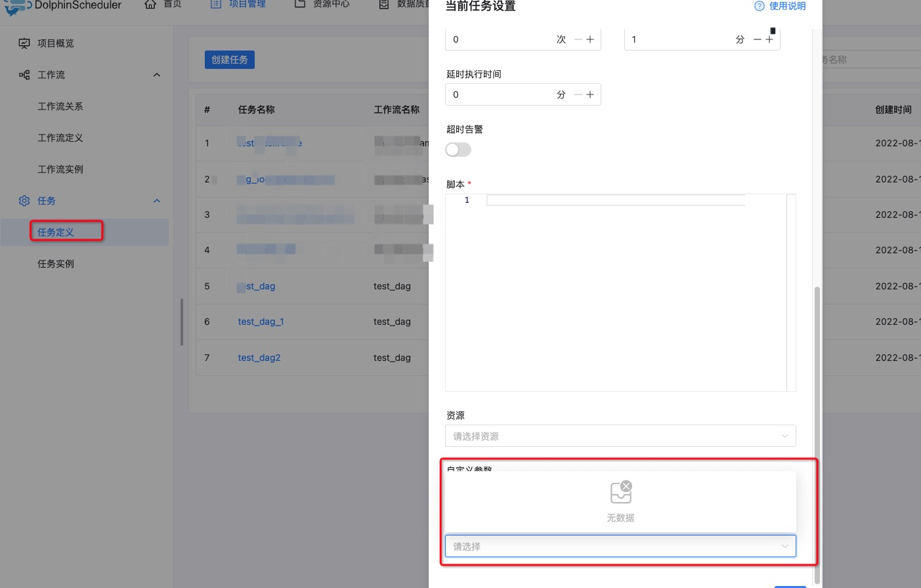Select 任务定义 in the sidebar
This screenshot has width=921, height=588.
coord(56,232)
